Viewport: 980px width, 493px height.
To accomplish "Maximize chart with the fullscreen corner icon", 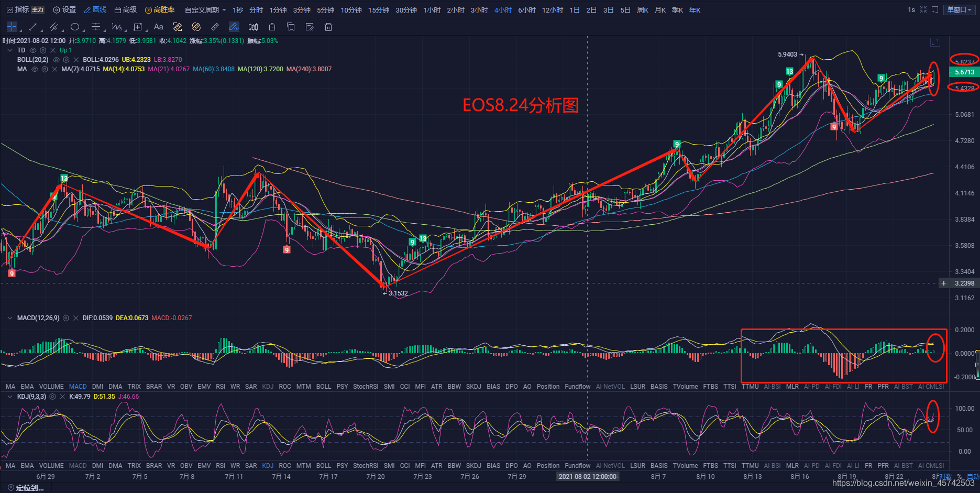I will tap(935, 42).
